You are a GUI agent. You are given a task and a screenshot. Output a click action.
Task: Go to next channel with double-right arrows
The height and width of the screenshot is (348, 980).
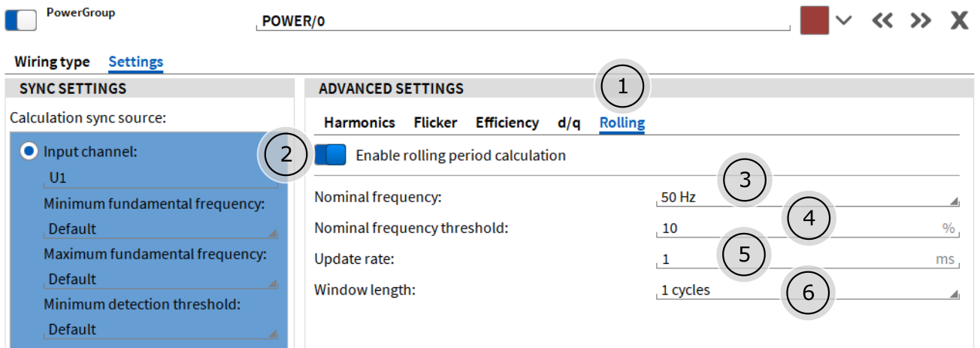pyautogui.click(x=921, y=21)
